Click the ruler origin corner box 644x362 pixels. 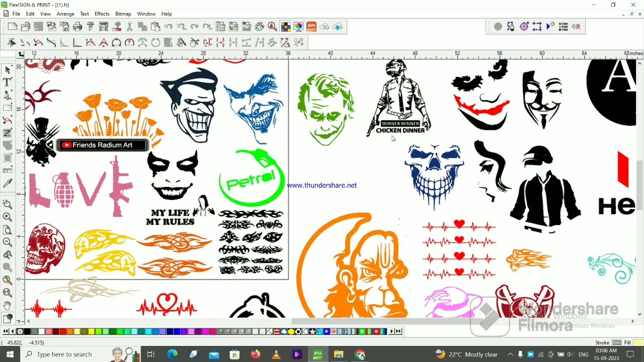[x=21, y=54]
